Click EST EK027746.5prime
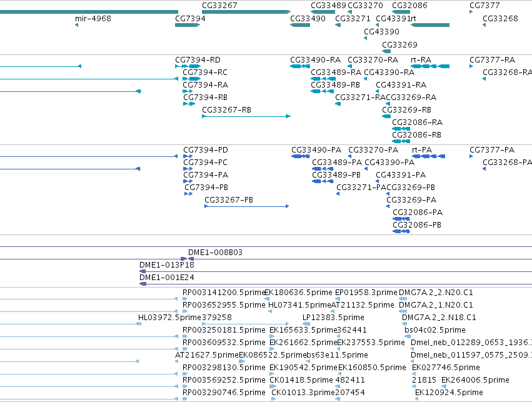 pyautogui.click(x=446, y=368)
